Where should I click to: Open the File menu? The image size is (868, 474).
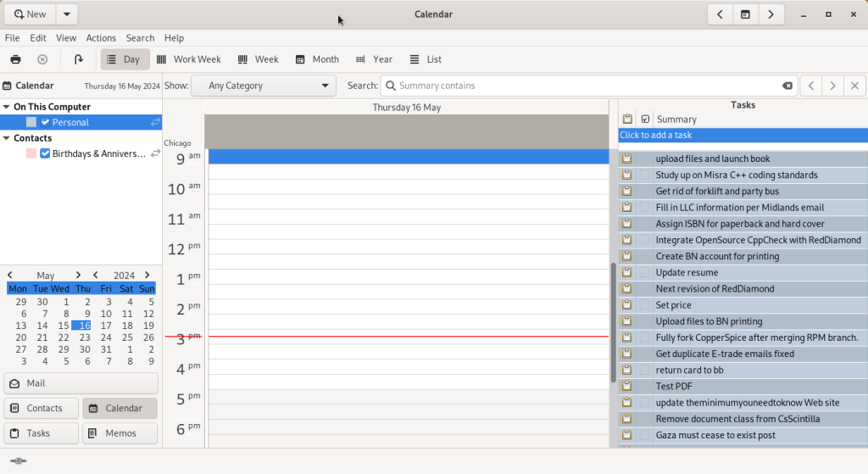click(12, 37)
